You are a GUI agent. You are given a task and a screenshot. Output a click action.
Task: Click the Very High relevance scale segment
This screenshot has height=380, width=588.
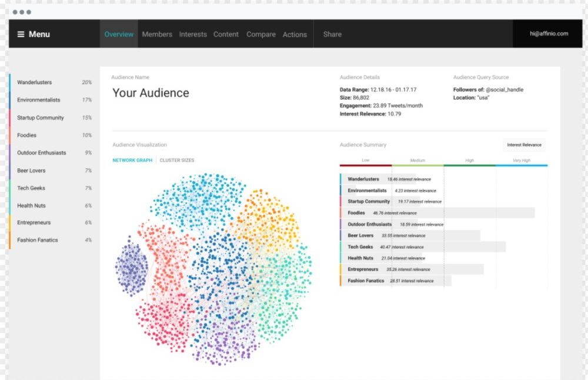pos(522,162)
